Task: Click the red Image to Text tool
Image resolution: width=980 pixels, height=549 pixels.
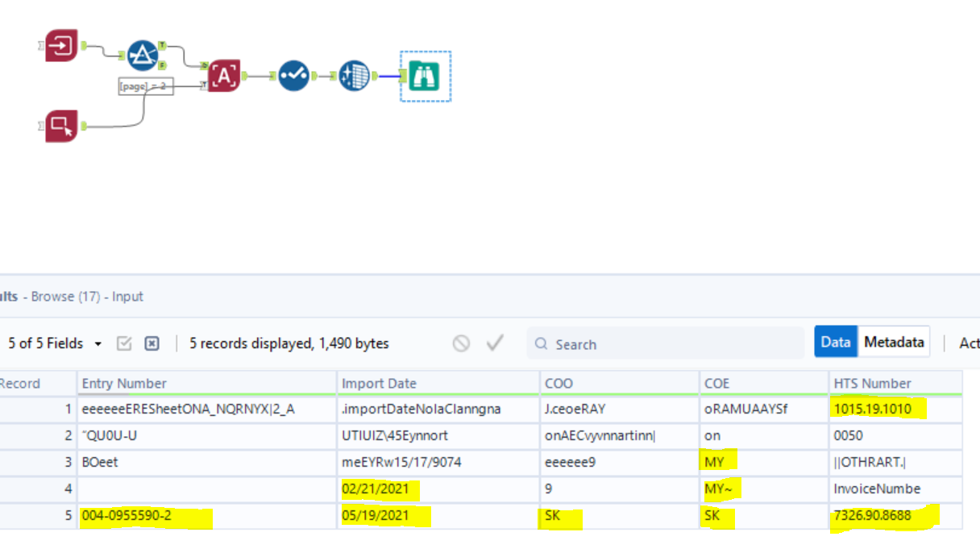Action: [224, 76]
